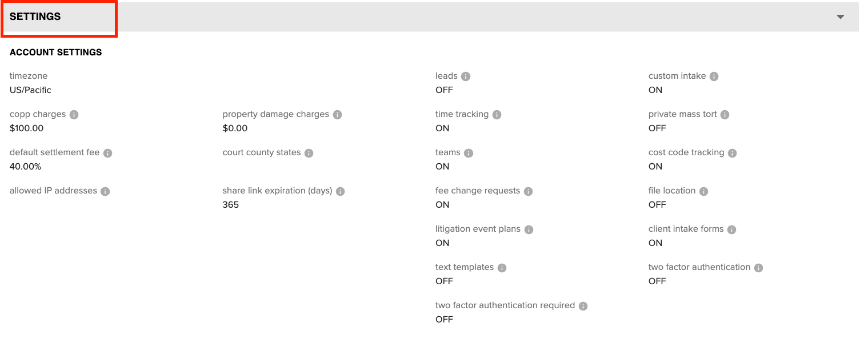Screen dimensions: 868x355
Task: Click the teams ON value
Action: (x=442, y=167)
